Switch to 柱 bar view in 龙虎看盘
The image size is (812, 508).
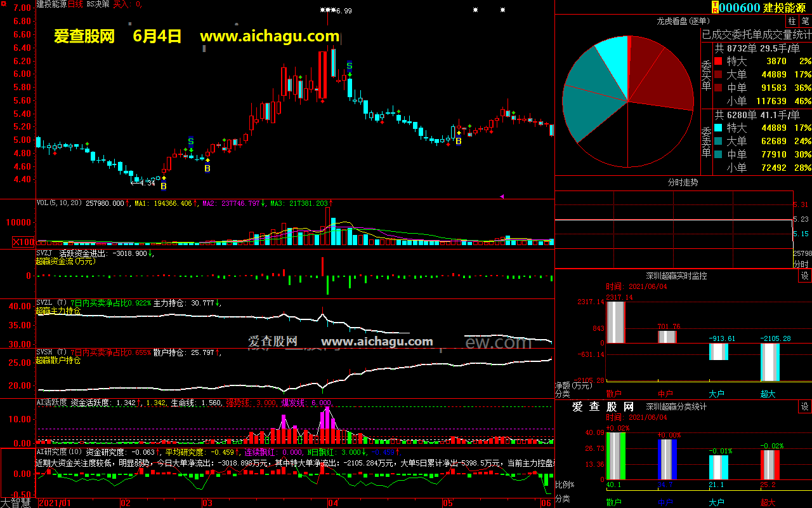pos(792,22)
